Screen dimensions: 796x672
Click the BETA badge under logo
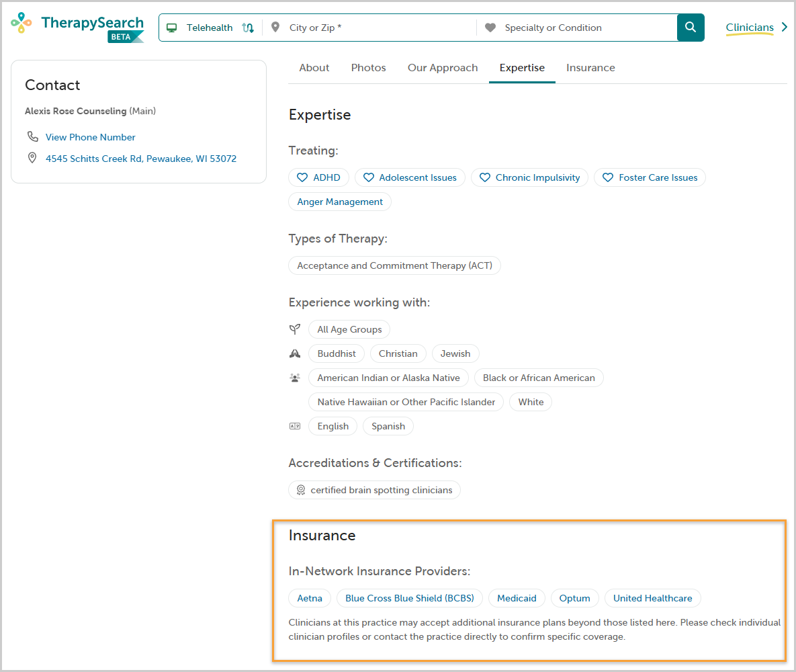125,36
